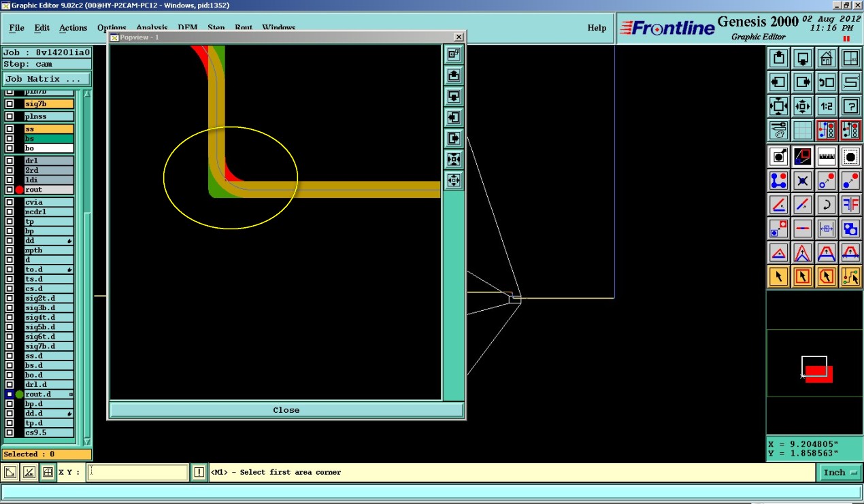Viewport: 864px width, 504px height.
Task: Select the ruler measurement tool
Action: tap(826, 157)
